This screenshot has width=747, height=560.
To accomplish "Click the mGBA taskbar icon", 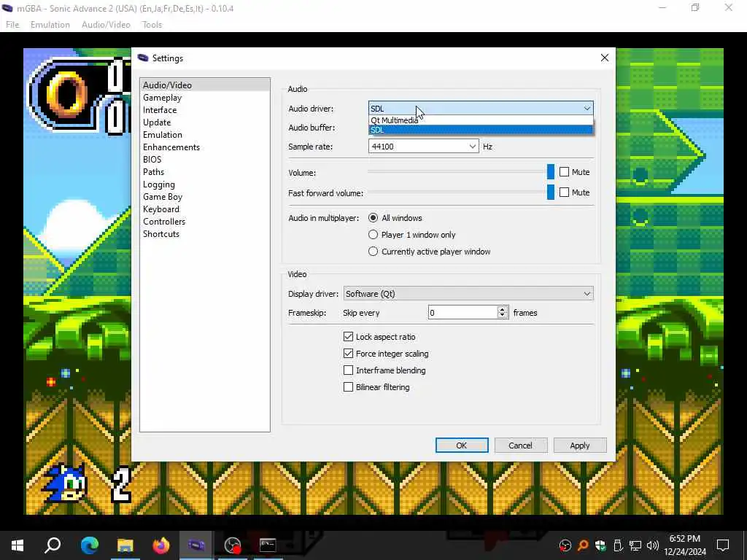I will (196, 545).
